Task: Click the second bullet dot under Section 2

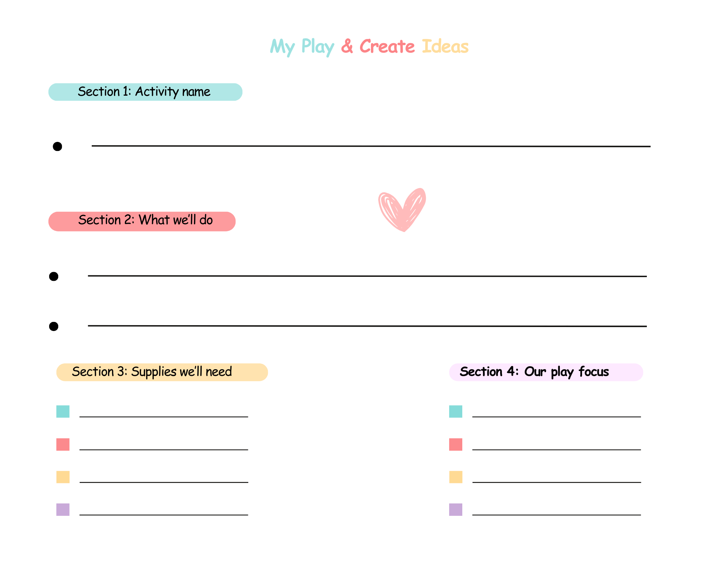Action: click(54, 326)
